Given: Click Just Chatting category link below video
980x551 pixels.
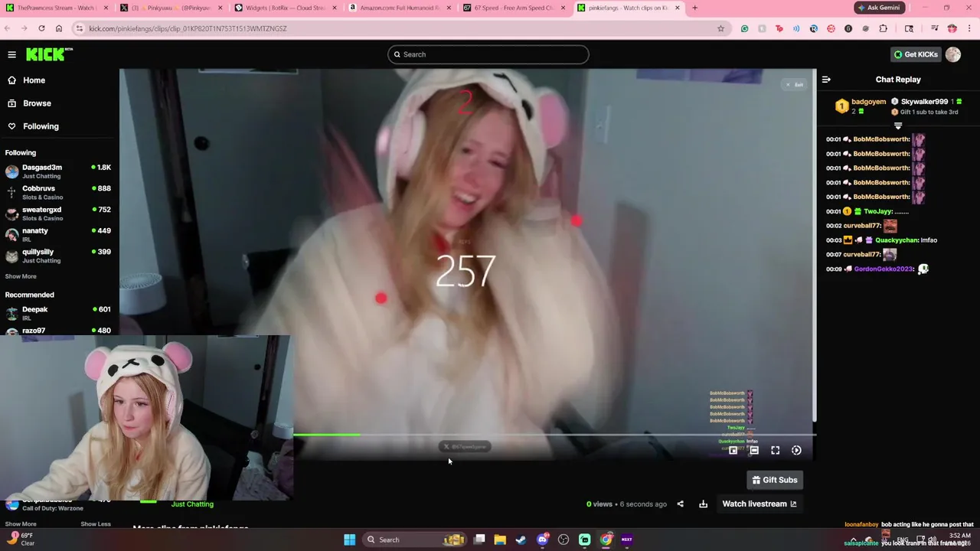Looking at the screenshot, I should pos(192,504).
